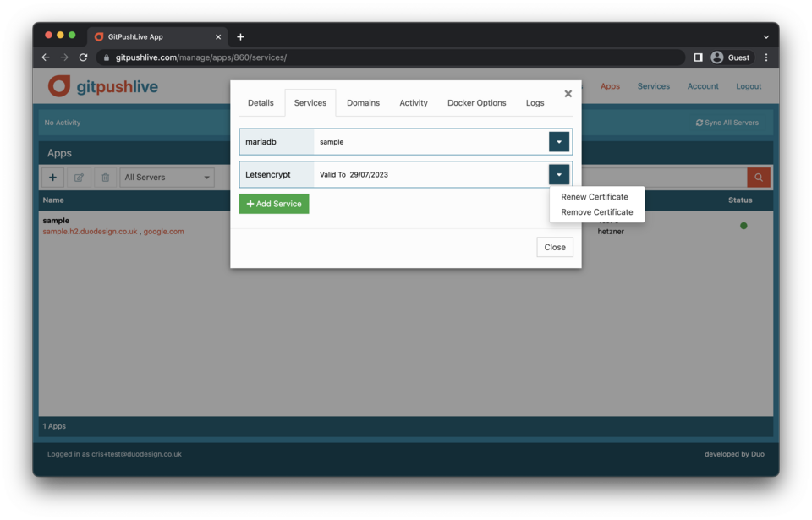Open the Apps navigation link
812x520 pixels.
click(610, 86)
